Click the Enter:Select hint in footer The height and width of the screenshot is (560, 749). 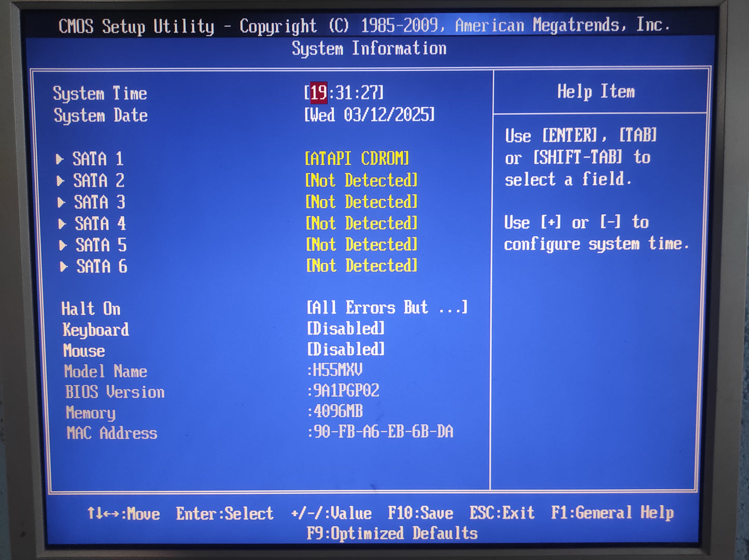[224, 514]
